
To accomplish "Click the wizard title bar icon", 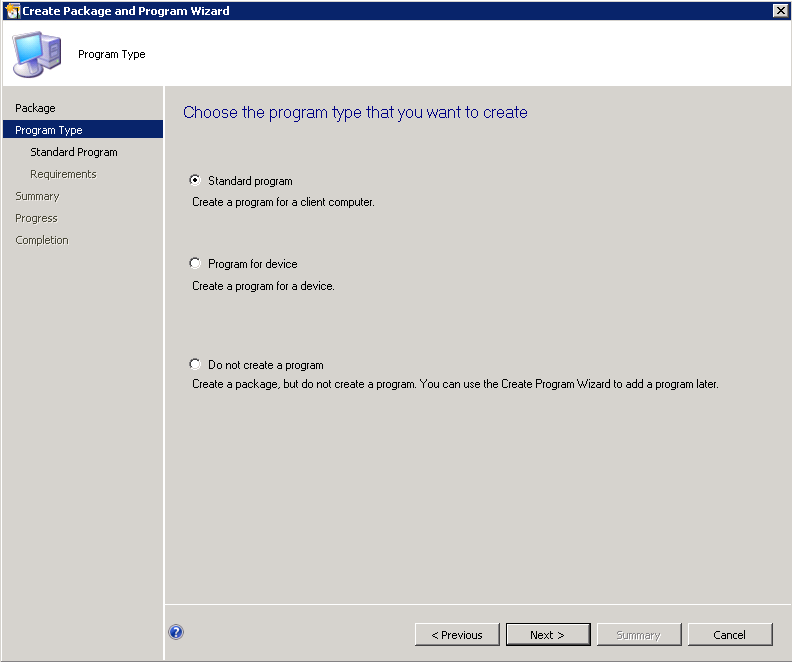I will coord(12,11).
